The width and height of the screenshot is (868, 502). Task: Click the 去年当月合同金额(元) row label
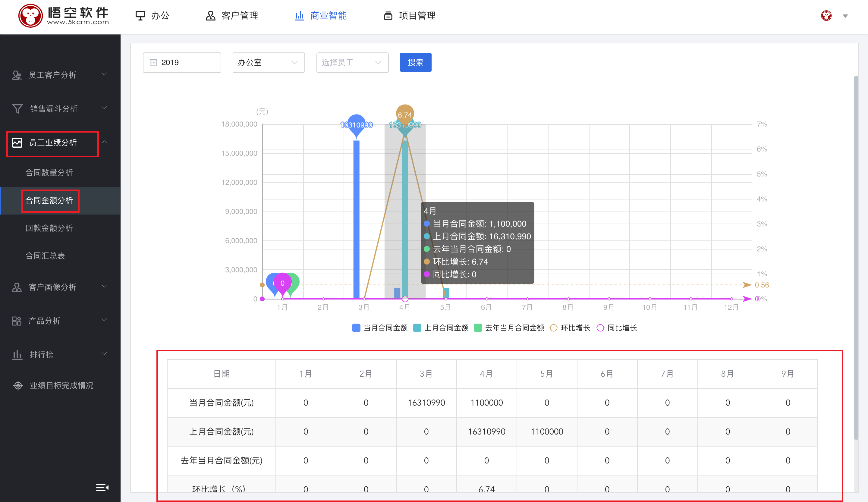pos(222,460)
